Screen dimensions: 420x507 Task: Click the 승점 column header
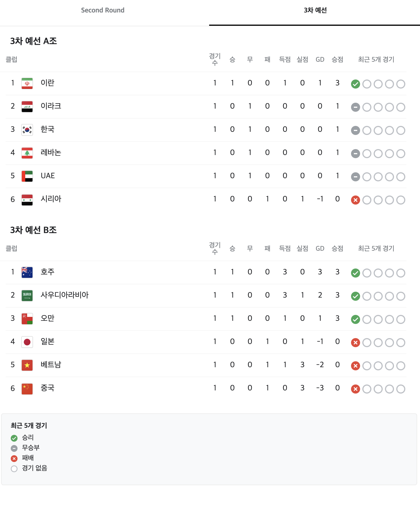337,59
